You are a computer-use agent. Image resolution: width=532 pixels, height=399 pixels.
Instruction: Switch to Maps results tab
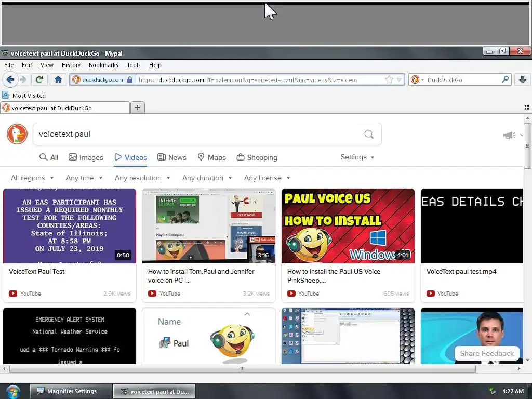point(212,157)
